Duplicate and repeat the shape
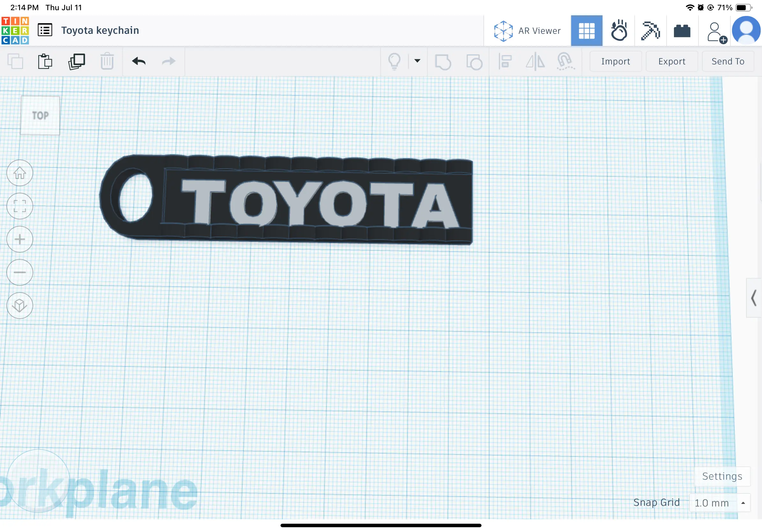The width and height of the screenshot is (762, 532). tap(76, 61)
